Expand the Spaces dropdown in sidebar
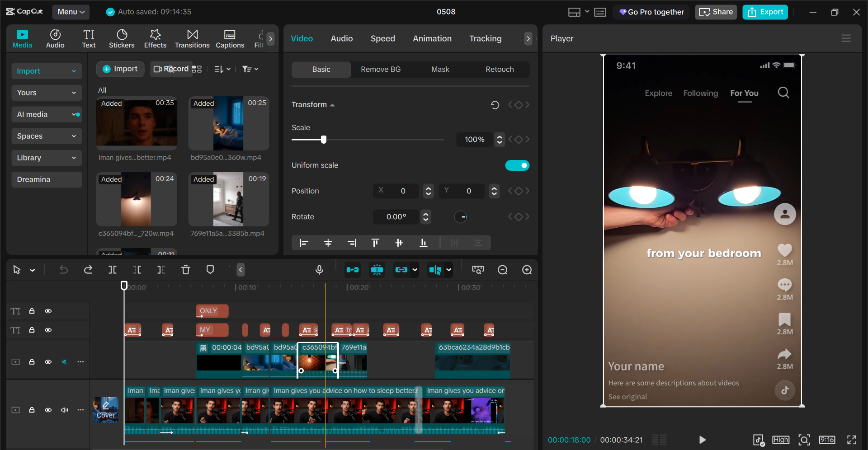Screen dimensions: 868x450 [47, 136]
